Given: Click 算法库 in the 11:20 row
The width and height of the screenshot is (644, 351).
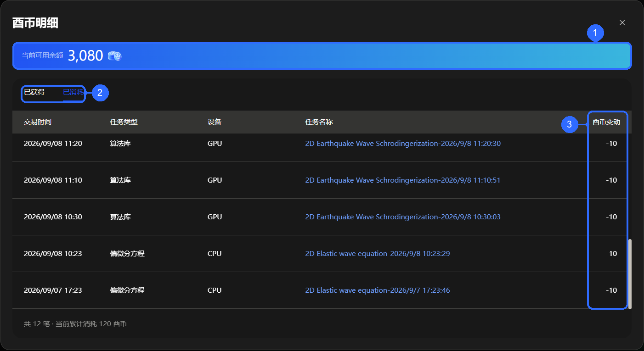Looking at the screenshot, I should tap(120, 144).
